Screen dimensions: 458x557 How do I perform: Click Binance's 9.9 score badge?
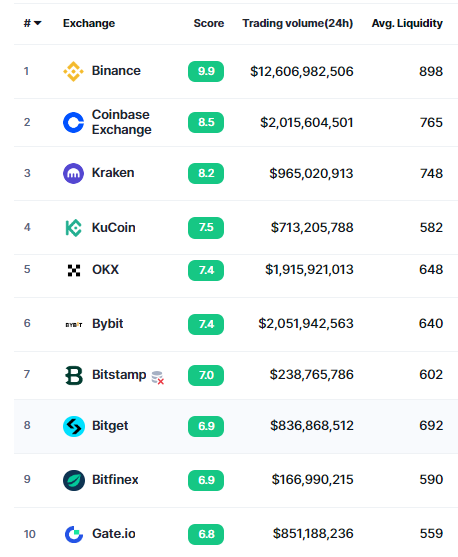206,71
